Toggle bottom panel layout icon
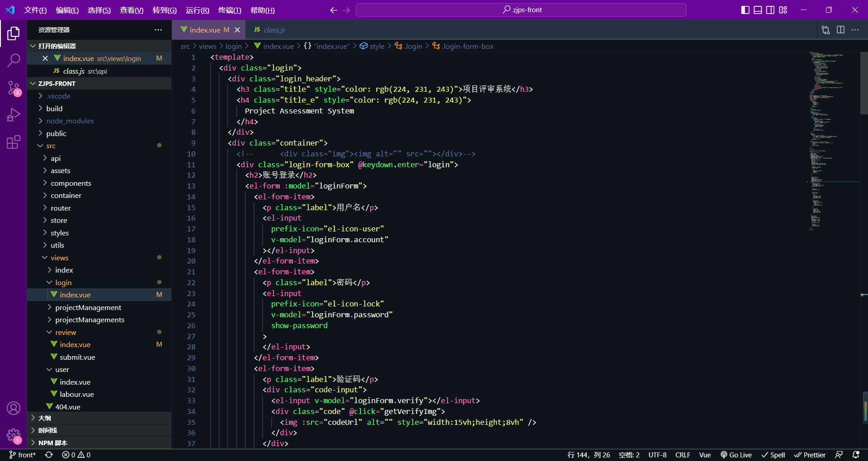 point(758,10)
